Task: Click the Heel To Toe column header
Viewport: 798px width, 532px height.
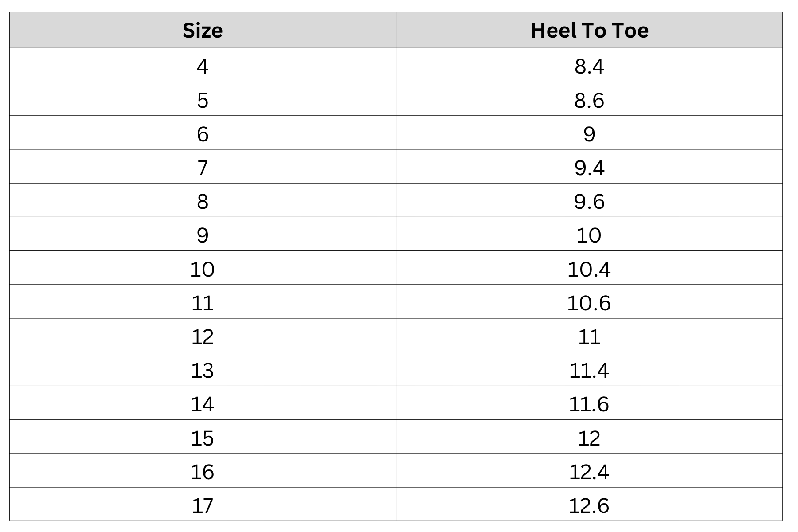Action: 589,30
